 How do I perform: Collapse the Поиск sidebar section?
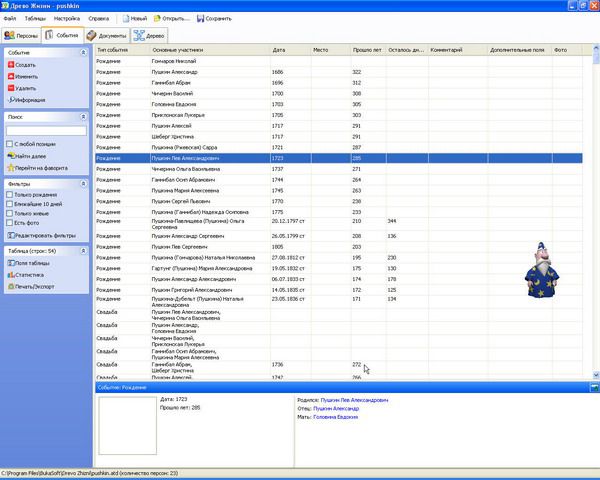[x=84, y=117]
